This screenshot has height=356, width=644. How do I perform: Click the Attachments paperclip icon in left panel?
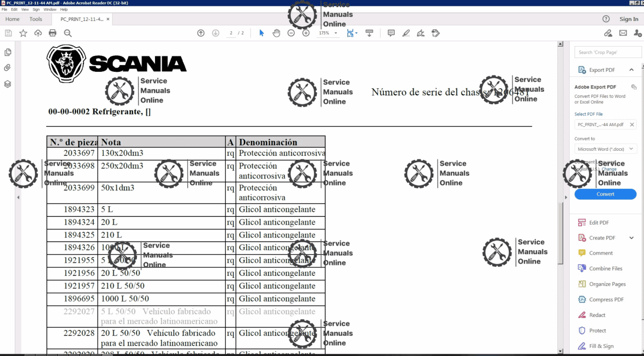pos(7,67)
